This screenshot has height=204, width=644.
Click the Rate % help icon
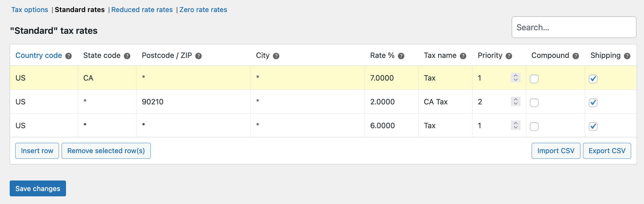point(401,56)
